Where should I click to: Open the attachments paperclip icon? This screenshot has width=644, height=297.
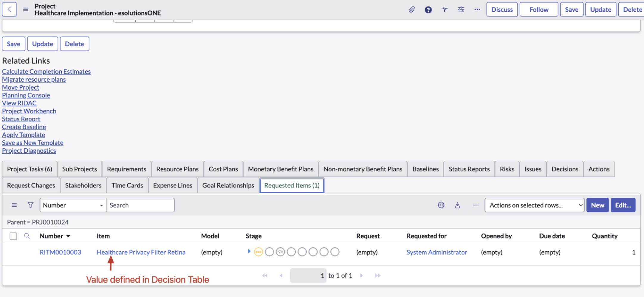[x=412, y=9]
